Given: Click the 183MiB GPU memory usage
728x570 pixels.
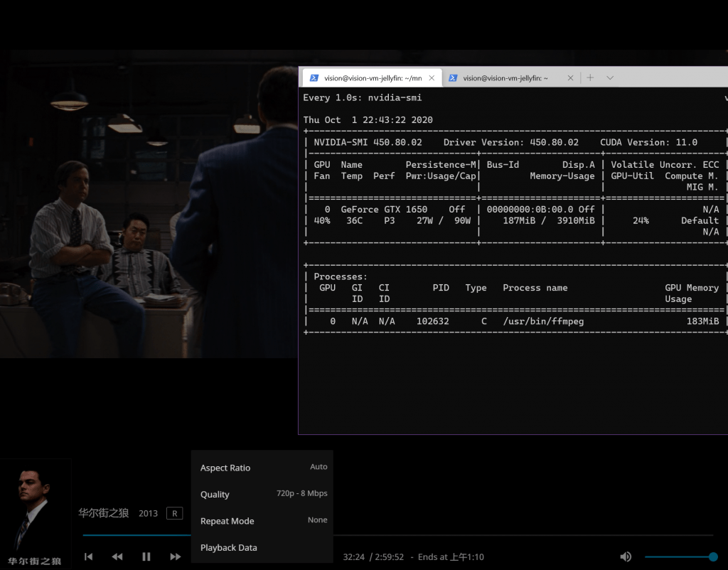Looking at the screenshot, I should click(x=702, y=321).
